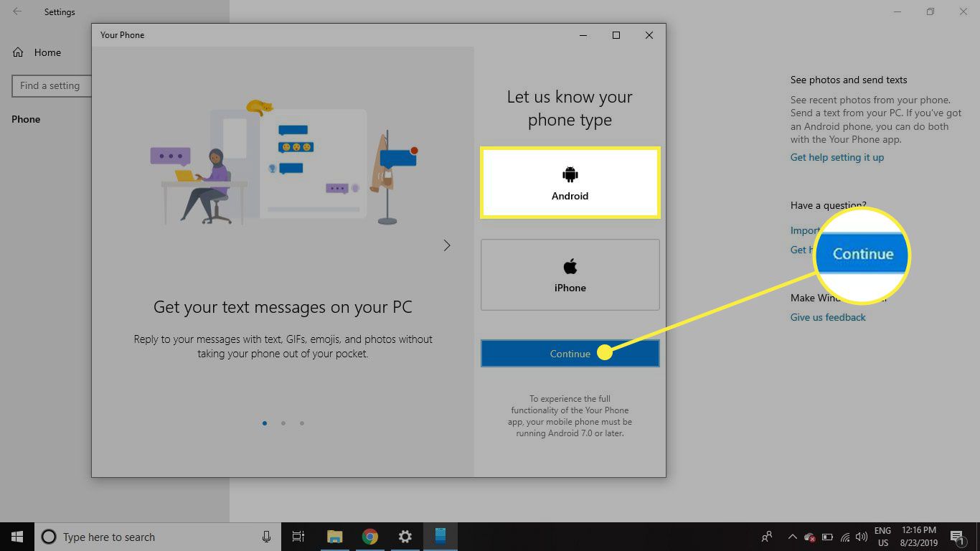Minimize the Your Phone dialog
Screen dimensions: 980x551
click(x=583, y=35)
